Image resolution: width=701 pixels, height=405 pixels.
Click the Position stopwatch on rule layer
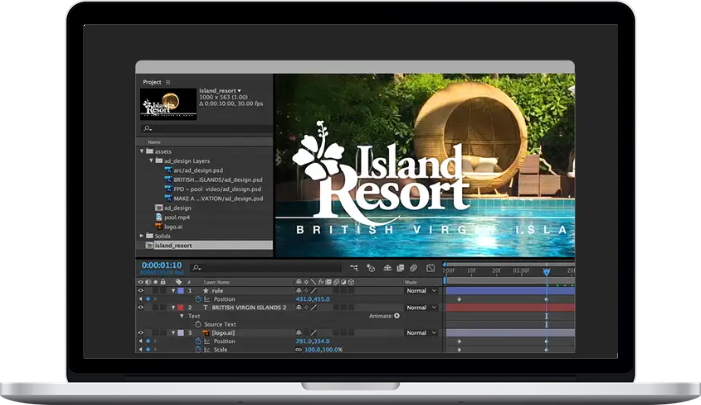coord(198,299)
